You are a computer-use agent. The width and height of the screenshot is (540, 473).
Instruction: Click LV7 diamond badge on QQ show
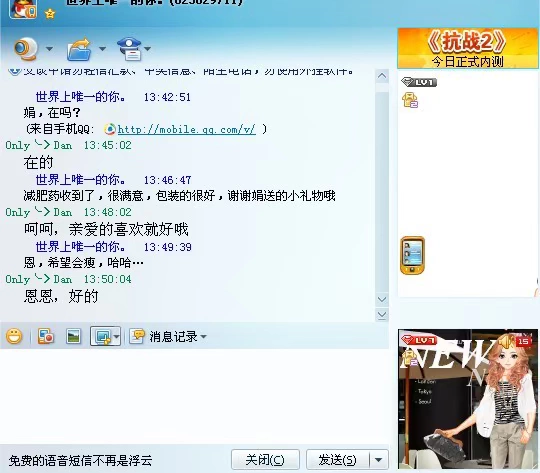pos(419,340)
